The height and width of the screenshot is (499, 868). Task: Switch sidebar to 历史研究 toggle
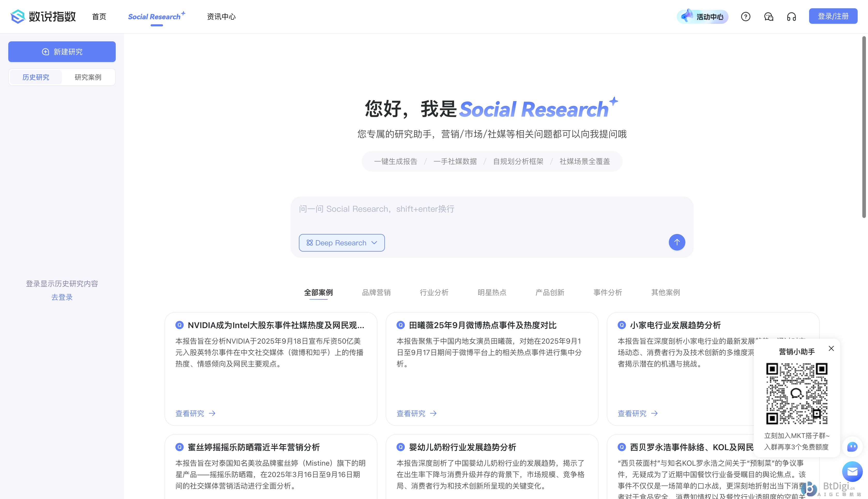[x=36, y=77]
